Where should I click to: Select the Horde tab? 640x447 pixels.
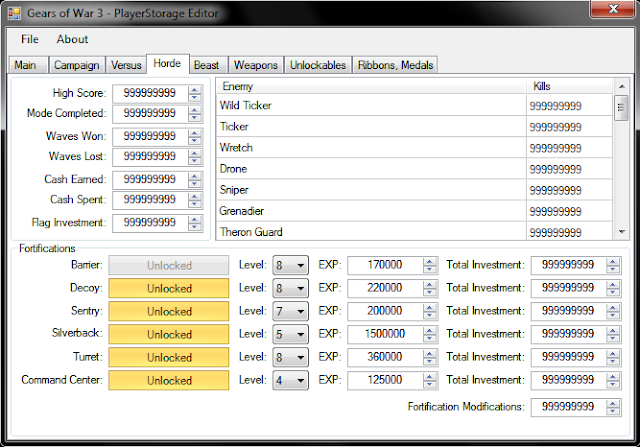tap(167, 63)
